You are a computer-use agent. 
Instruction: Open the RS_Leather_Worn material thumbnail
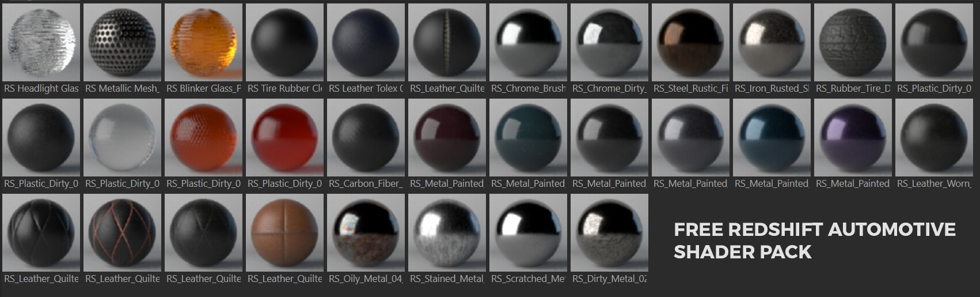click(x=934, y=138)
